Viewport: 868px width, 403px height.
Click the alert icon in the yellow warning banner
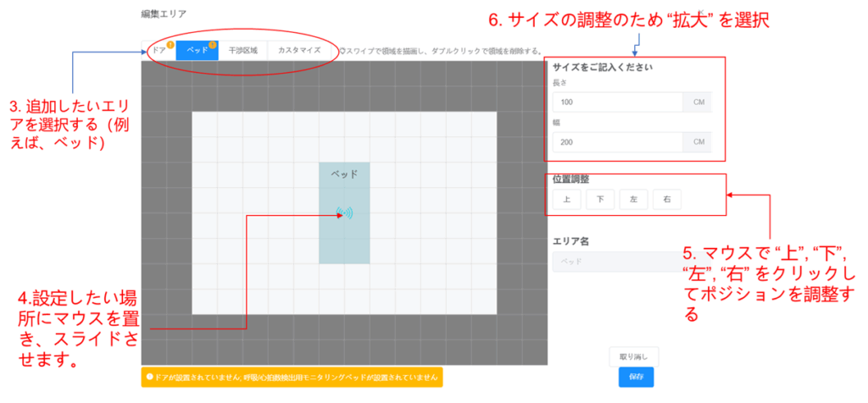(x=149, y=377)
